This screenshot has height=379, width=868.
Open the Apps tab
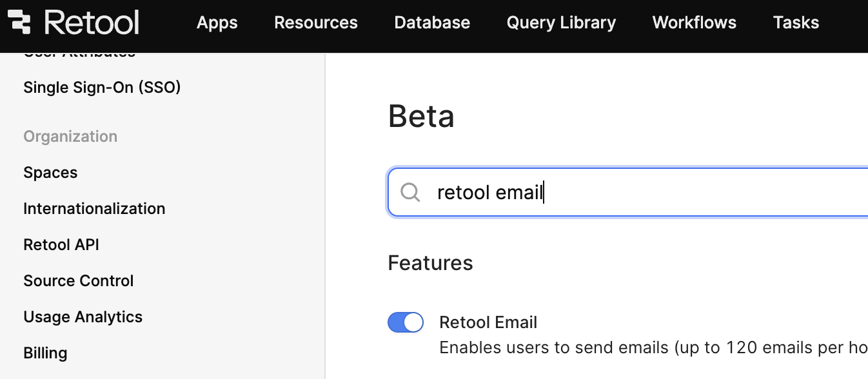[x=217, y=23]
